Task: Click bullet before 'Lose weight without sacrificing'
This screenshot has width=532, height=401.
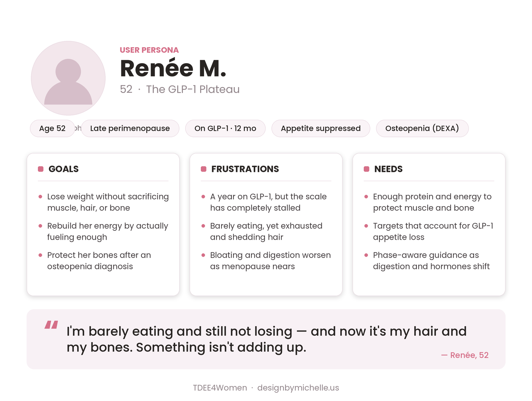Action: point(40,197)
